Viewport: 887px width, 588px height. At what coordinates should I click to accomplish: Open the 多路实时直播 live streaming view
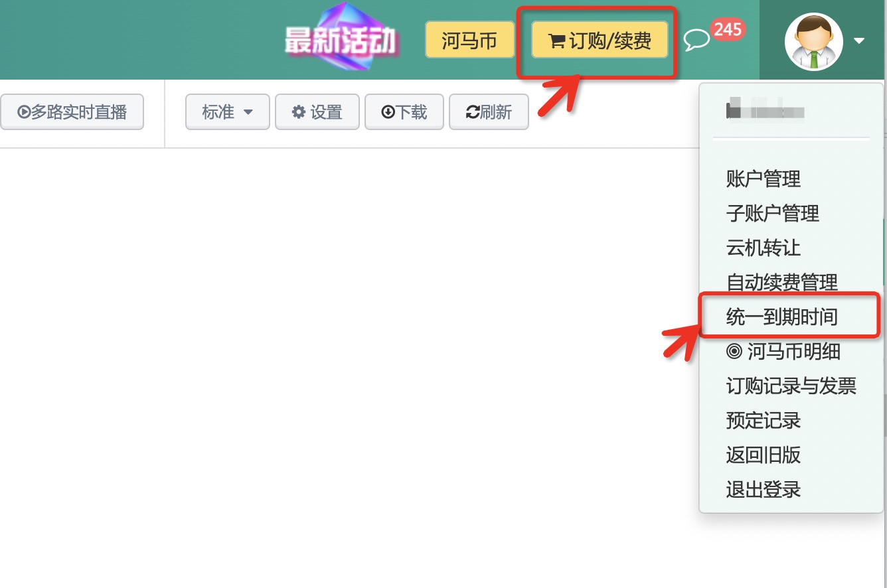[72, 111]
